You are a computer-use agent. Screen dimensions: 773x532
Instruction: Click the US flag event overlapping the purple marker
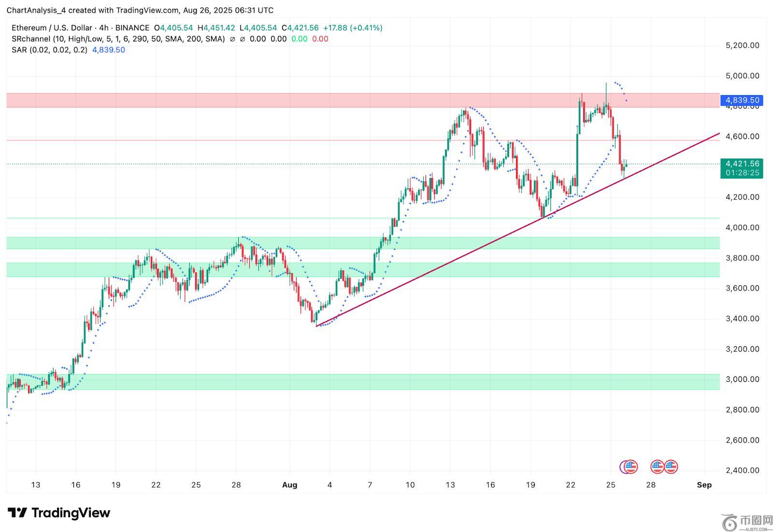[631, 466]
